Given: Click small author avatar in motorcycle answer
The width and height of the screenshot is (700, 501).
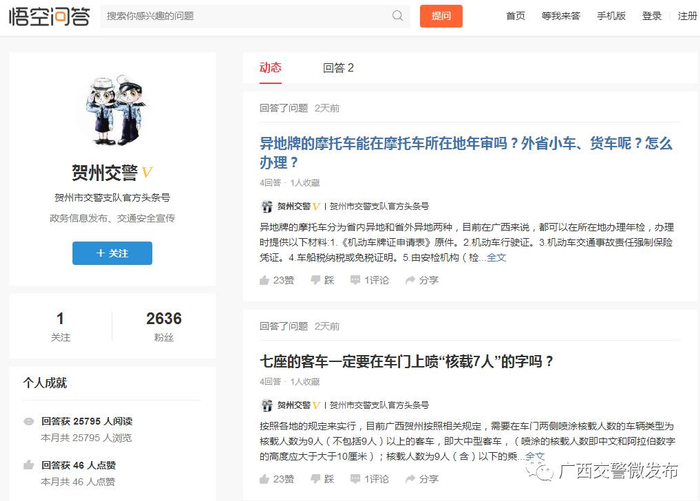Looking at the screenshot, I should click(x=267, y=206).
